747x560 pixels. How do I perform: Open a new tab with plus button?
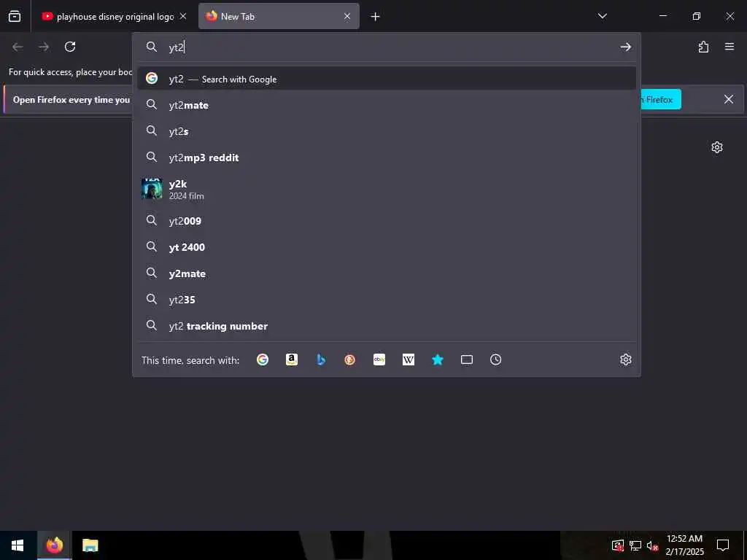(376, 17)
